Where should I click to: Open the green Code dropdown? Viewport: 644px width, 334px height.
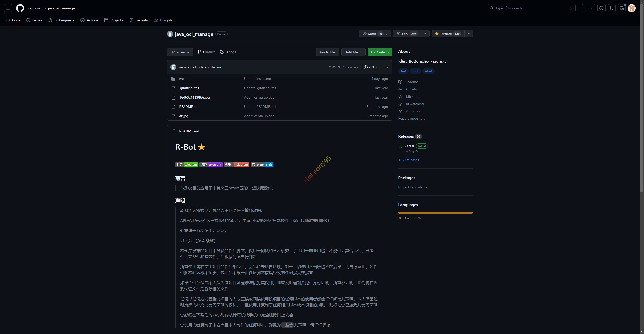380,52
